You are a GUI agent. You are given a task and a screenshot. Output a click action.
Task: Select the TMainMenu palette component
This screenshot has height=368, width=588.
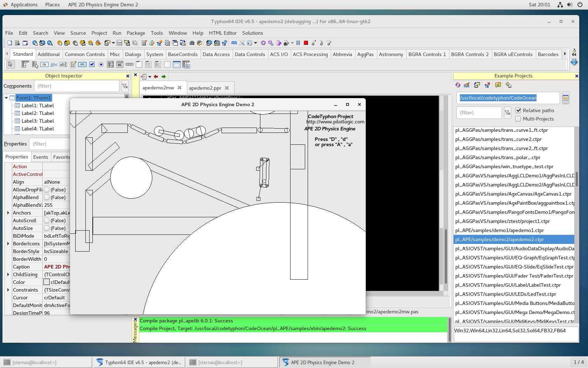pyautogui.click(x=25, y=64)
